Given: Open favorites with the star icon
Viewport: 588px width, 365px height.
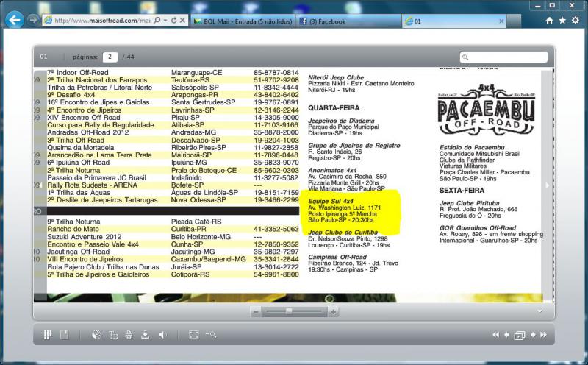Looking at the screenshot, I should (x=562, y=21).
